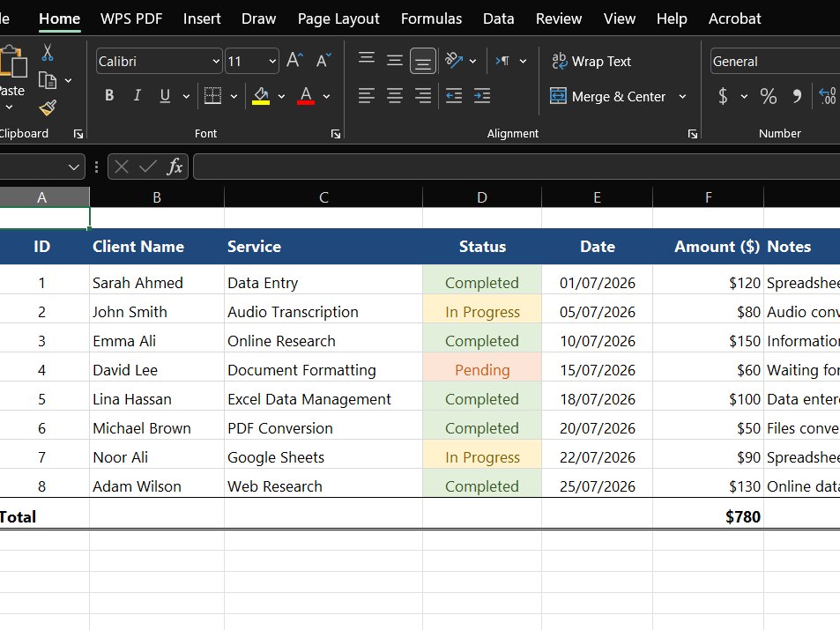
Task: Switch to Data tab
Action: (x=498, y=19)
